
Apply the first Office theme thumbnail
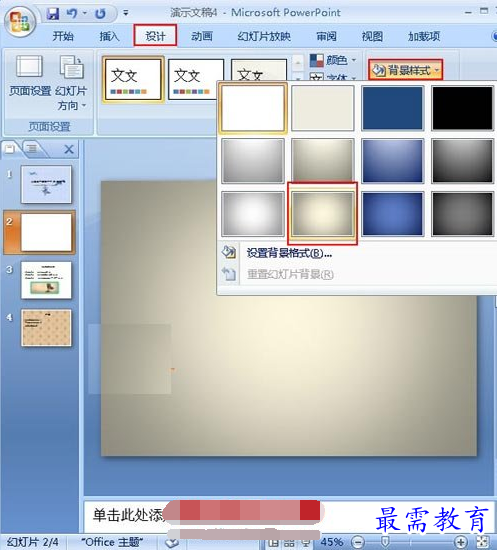[x=133, y=79]
